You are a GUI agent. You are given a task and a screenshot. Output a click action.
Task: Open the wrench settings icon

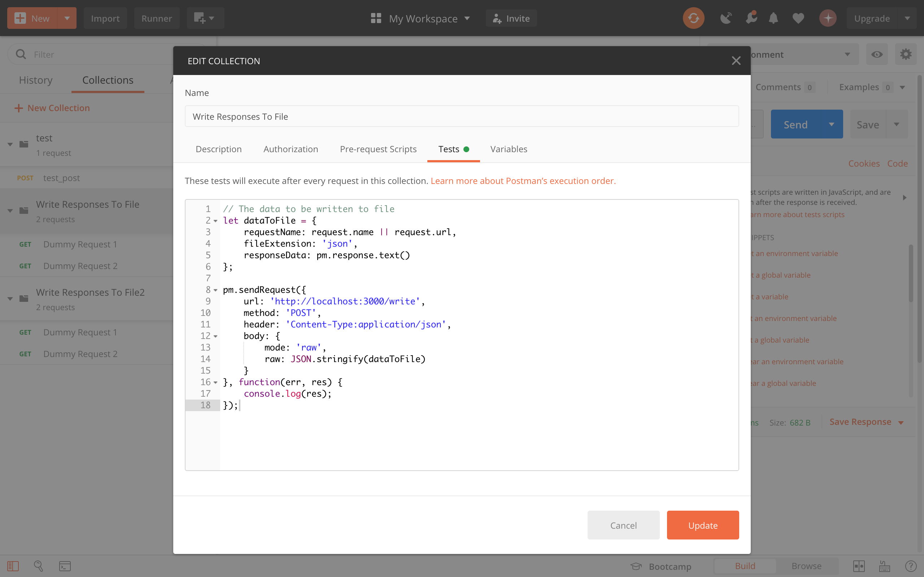pos(751,18)
